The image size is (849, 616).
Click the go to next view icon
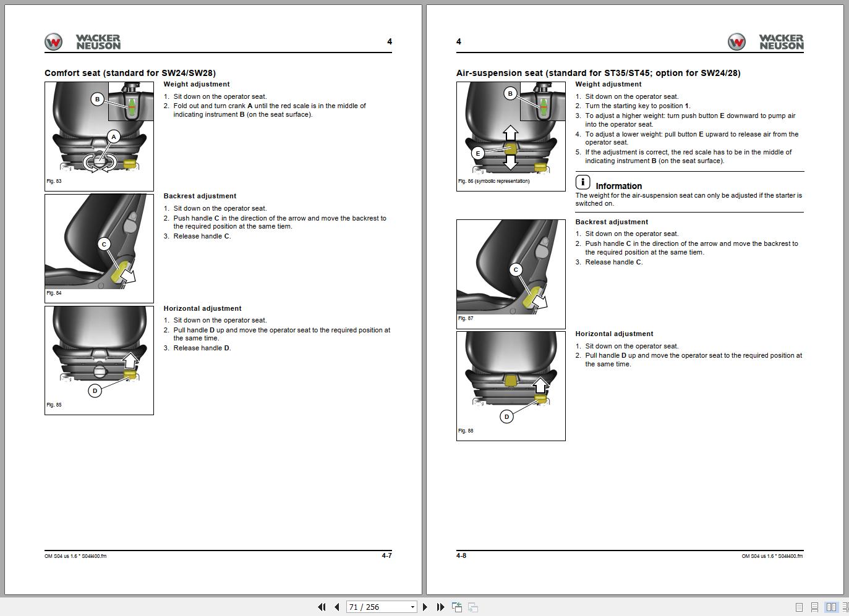click(x=473, y=607)
